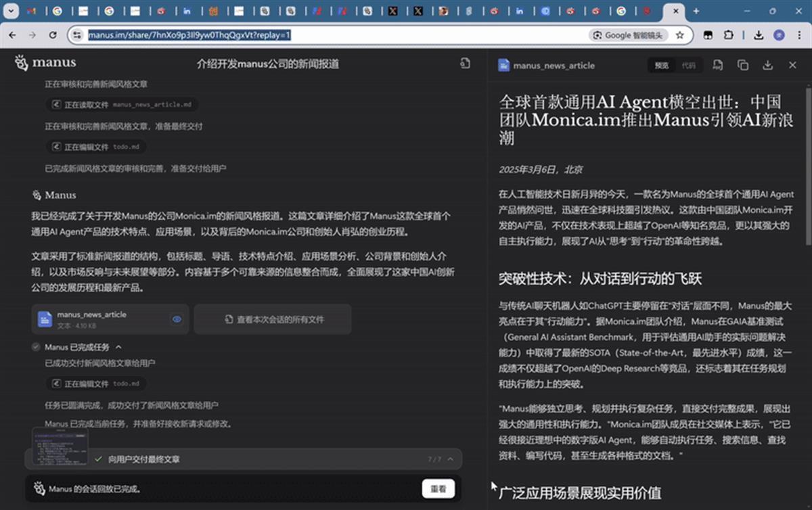
Task: Open 查看本次会话的所有文件
Action: (273, 319)
